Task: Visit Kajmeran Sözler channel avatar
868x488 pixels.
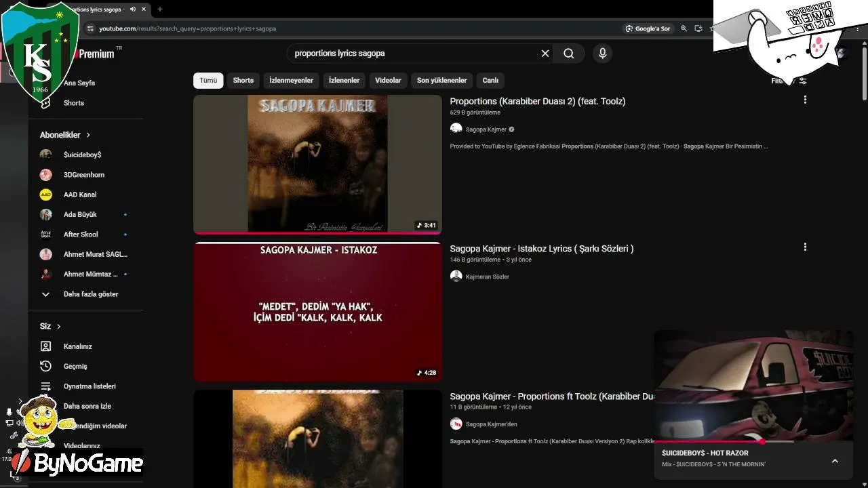Action: click(456, 276)
